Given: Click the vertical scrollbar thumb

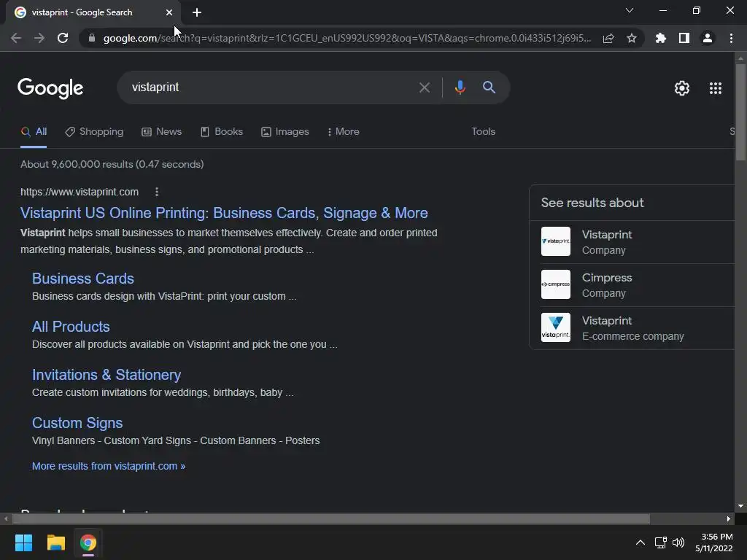Looking at the screenshot, I should click(x=740, y=112).
